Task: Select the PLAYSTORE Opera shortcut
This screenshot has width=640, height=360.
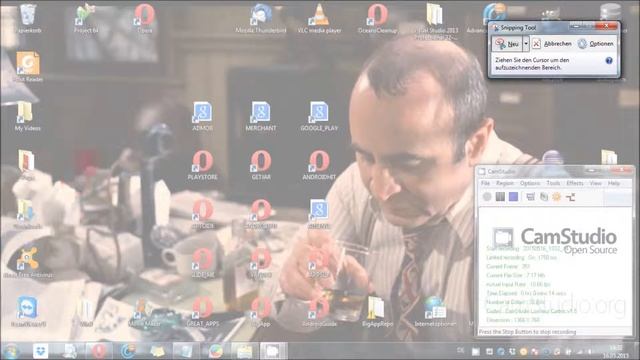Action: tap(202, 165)
